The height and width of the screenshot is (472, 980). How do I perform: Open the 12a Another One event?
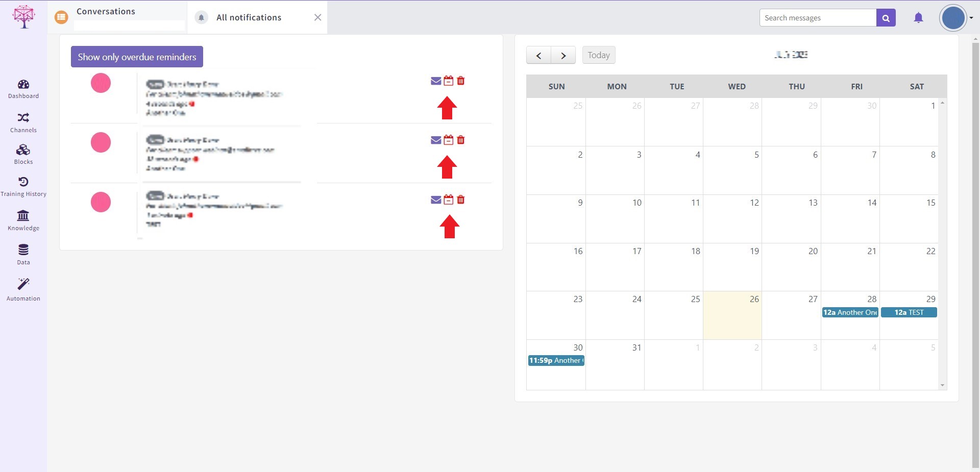(x=850, y=312)
